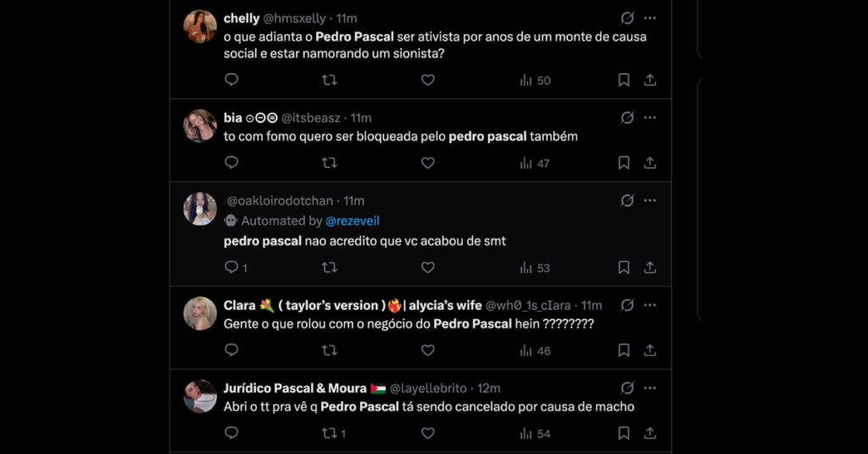
Task: Open more options on chelly's tweet
Action: (650, 18)
